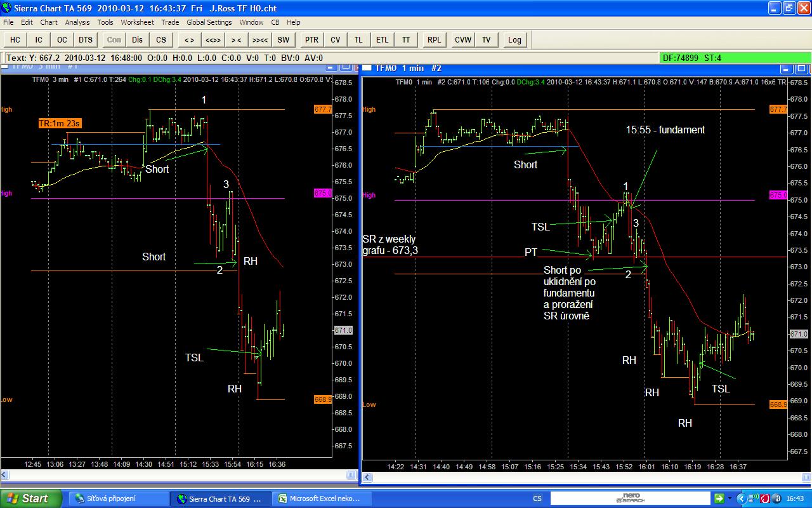
Task: Click the RPL replay button
Action: [x=434, y=39]
